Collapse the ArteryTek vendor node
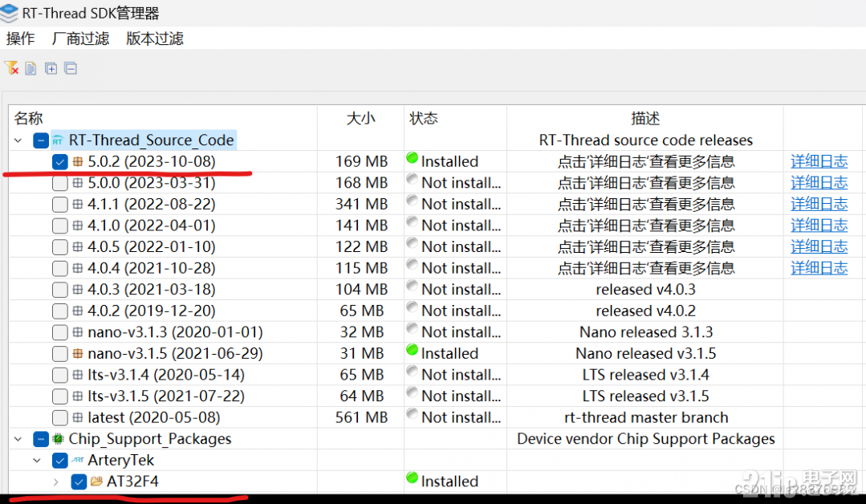 tap(37, 460)
